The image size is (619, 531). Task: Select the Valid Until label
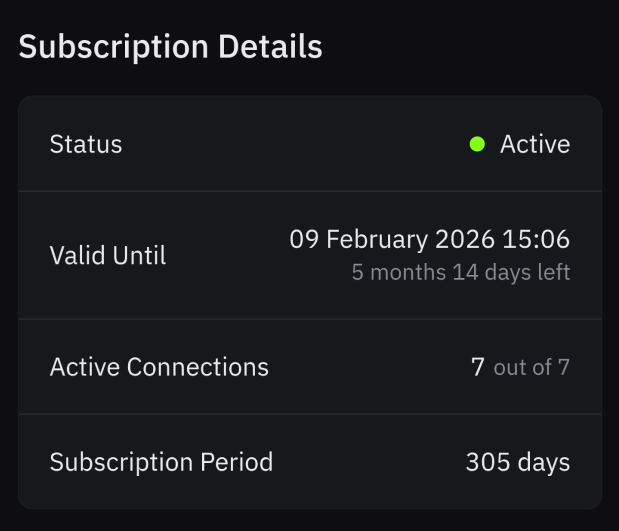click(x=108, y=255)
